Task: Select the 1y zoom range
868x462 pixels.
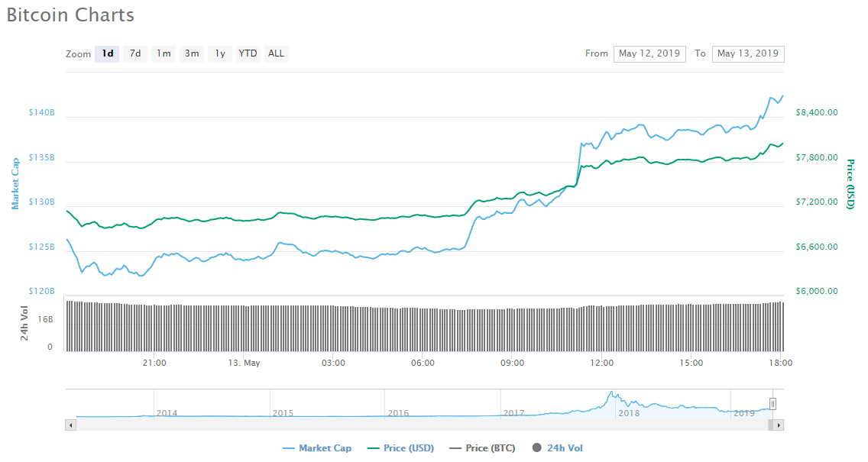Action: [220, 53]
